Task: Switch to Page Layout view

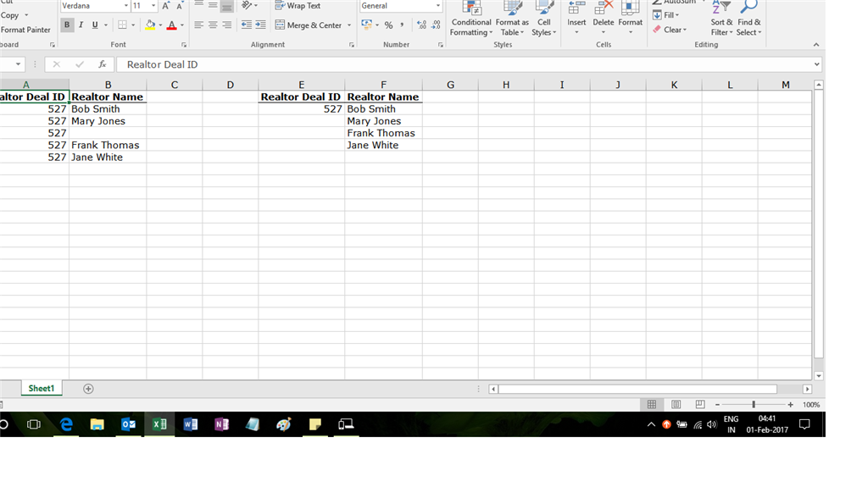Action: (x=676, y=405)
